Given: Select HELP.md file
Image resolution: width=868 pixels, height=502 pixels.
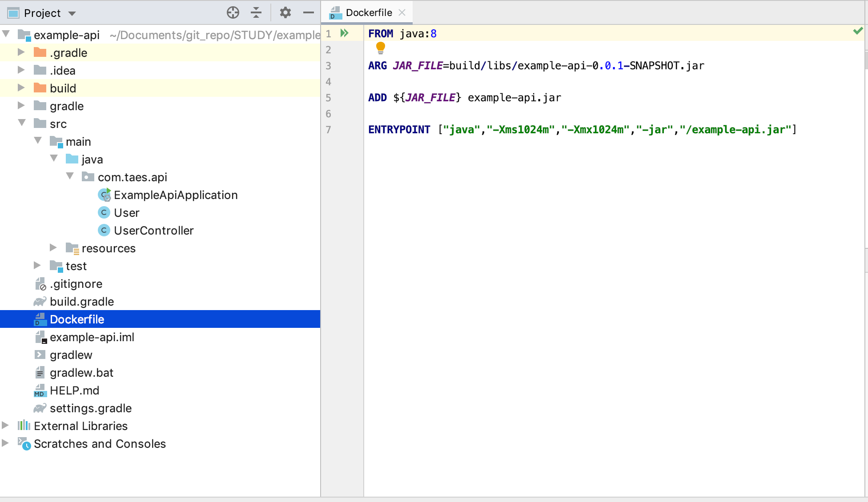Looking at the screenshot, I should pyautogui.click(x=74, y=390).
